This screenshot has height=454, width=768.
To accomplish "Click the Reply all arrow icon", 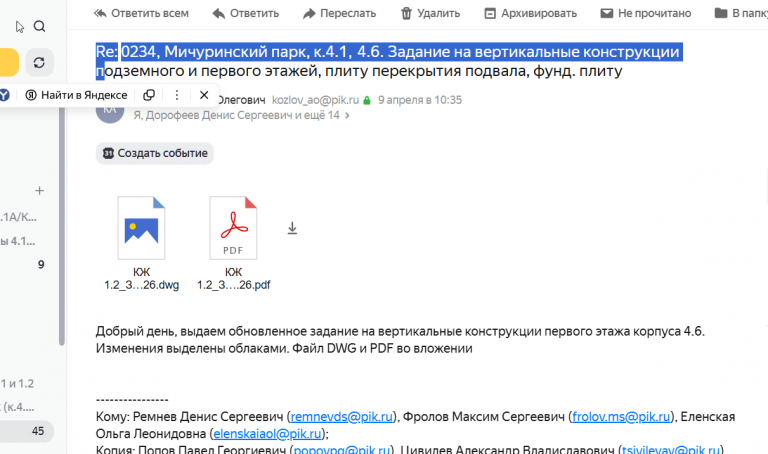I will tap(100, 13).
